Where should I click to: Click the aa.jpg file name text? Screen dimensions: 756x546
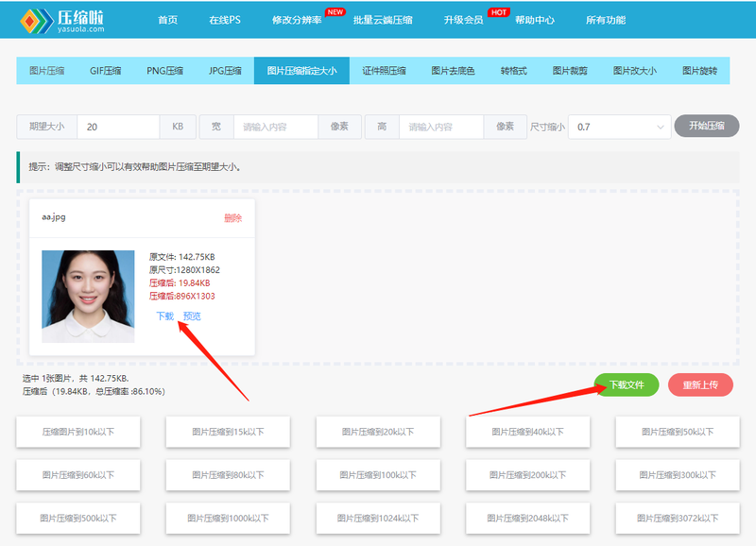coord(54,217)
